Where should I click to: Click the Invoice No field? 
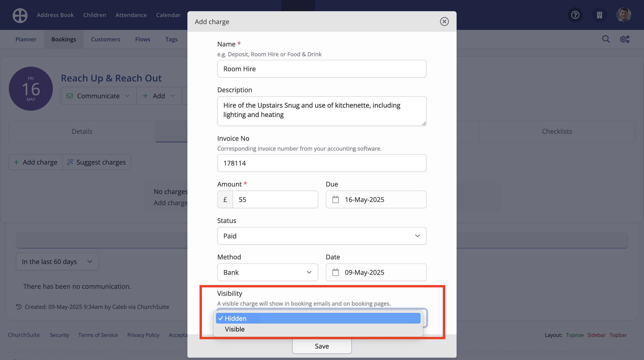pos(322,163)
